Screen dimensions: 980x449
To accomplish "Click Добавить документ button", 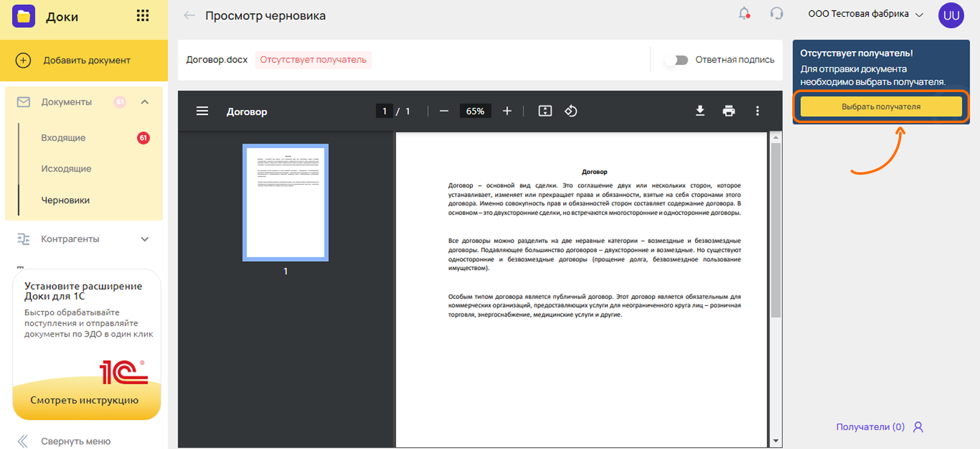I will (x=84, y=60).
